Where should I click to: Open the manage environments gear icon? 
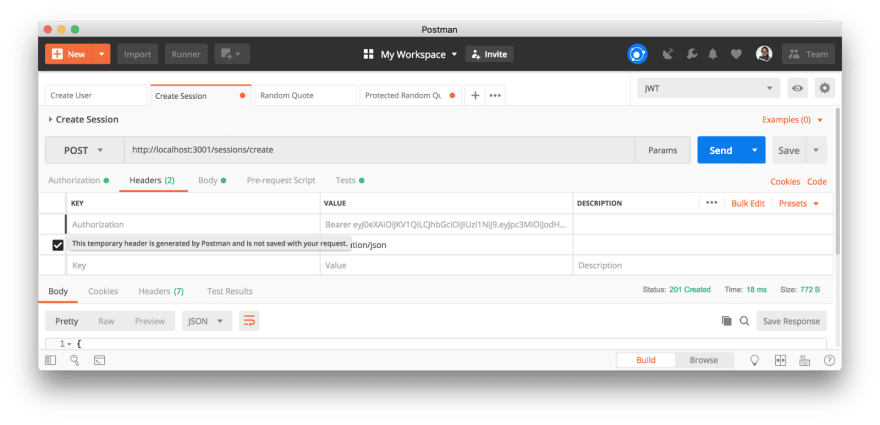824,88
